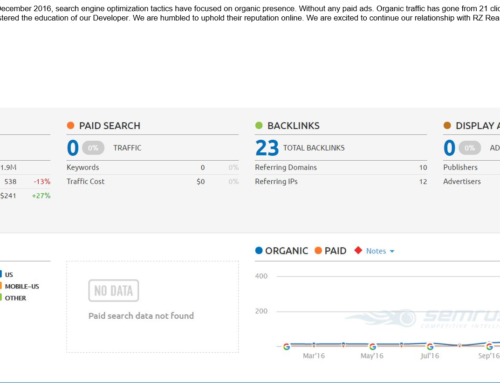Click the Google update marker before Mar'16
The height and width of the screenshot is (383, 500).
(286, 347)
